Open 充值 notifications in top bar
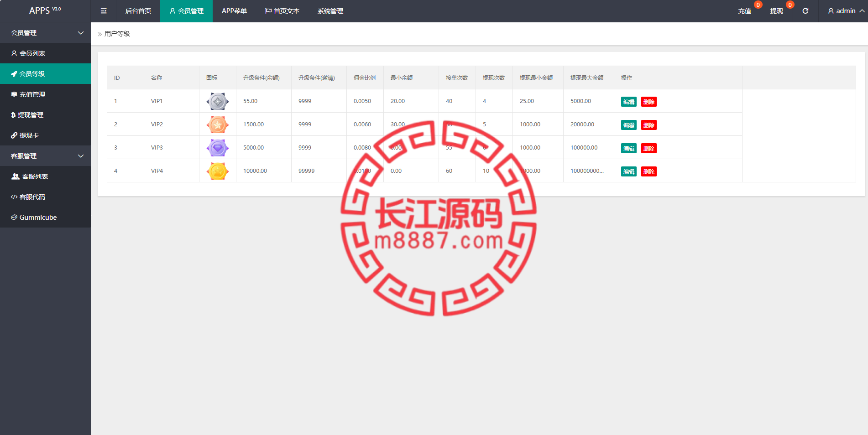Image resolution: width=868 pixels, height=435 pixels. 745,11
